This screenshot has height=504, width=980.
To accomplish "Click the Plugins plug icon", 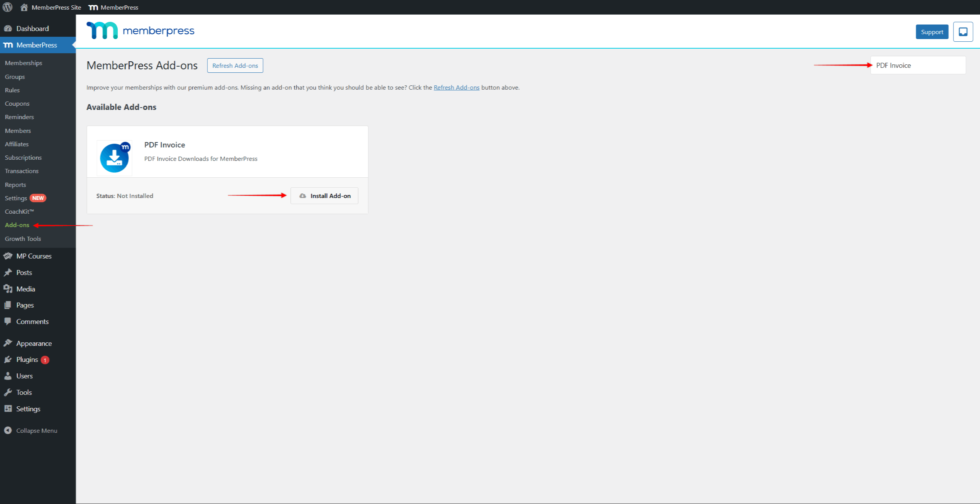I will pos(8,360).
